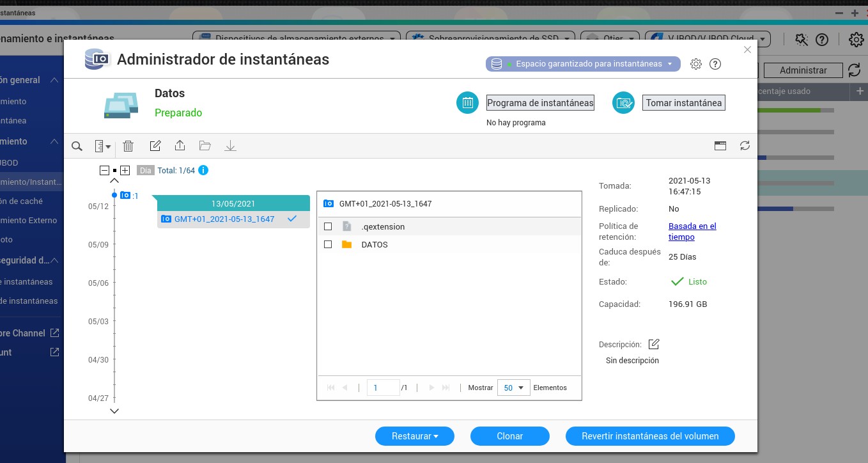Click the export snapshot upload icon

coord(180,146)
